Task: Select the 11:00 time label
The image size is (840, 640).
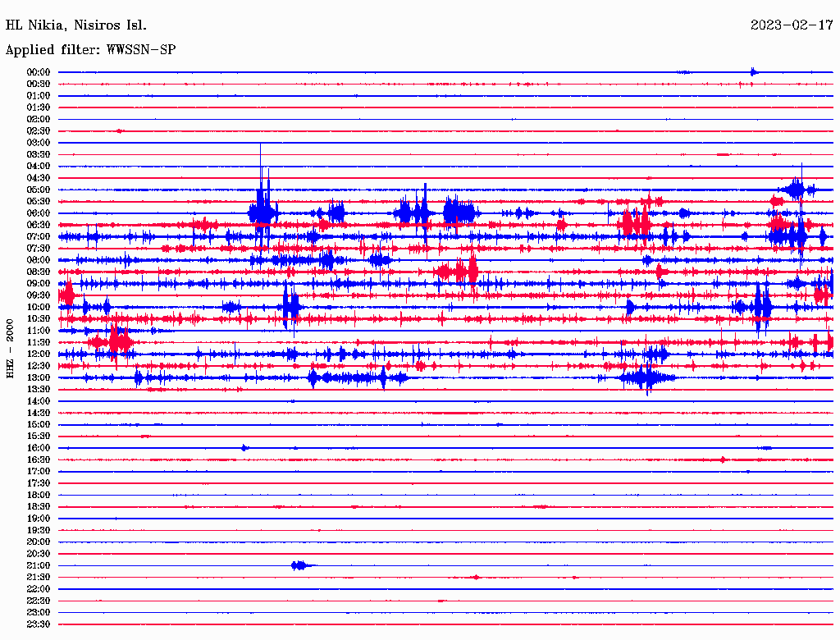Action: [x=39, y=331]
